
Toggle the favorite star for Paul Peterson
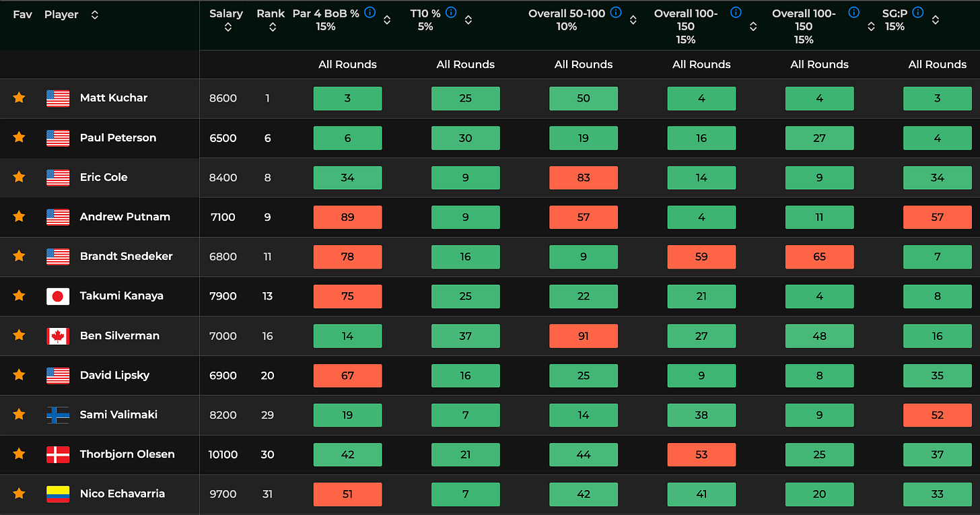(x=19, y=137)
